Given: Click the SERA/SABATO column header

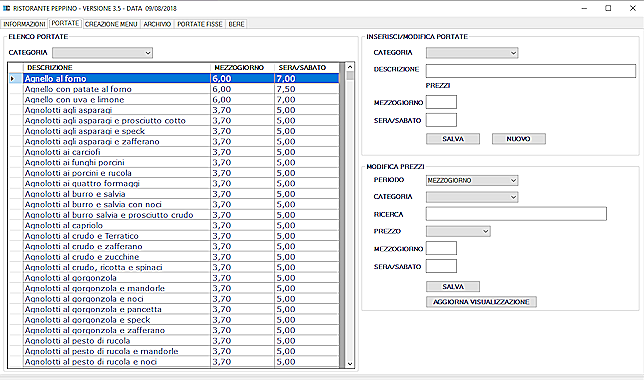Looking at the screenshot, I should pyautogui.click(x=307, y=68).
